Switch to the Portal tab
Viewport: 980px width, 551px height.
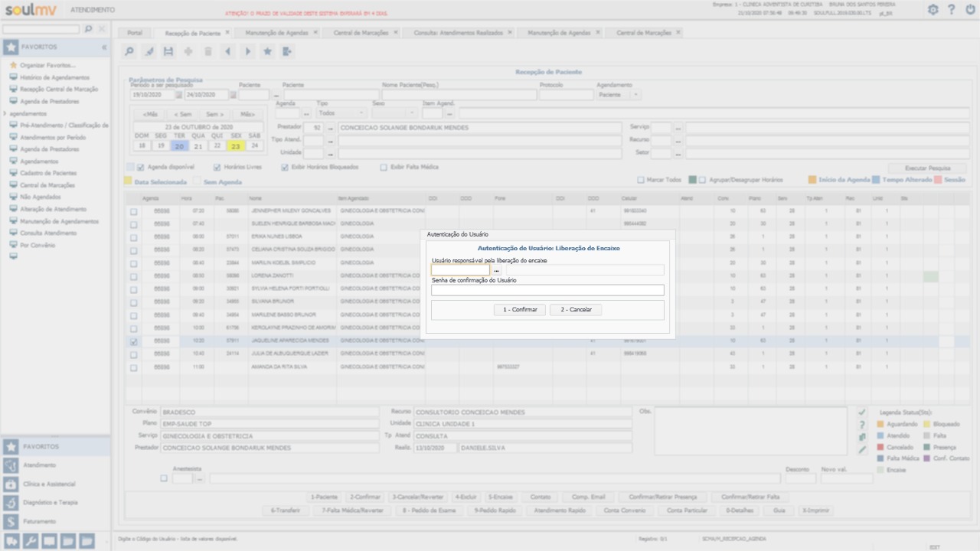coord(135,33)
